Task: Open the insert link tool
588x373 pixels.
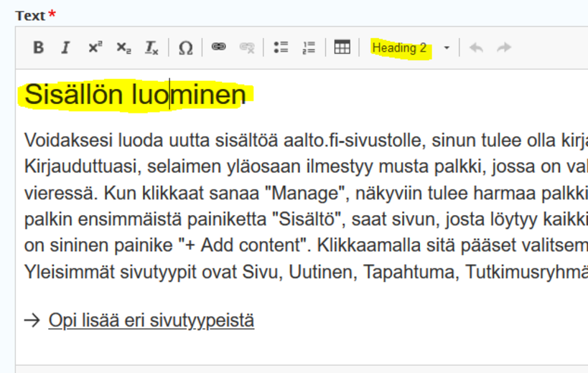Action: (x=219, y=48)
